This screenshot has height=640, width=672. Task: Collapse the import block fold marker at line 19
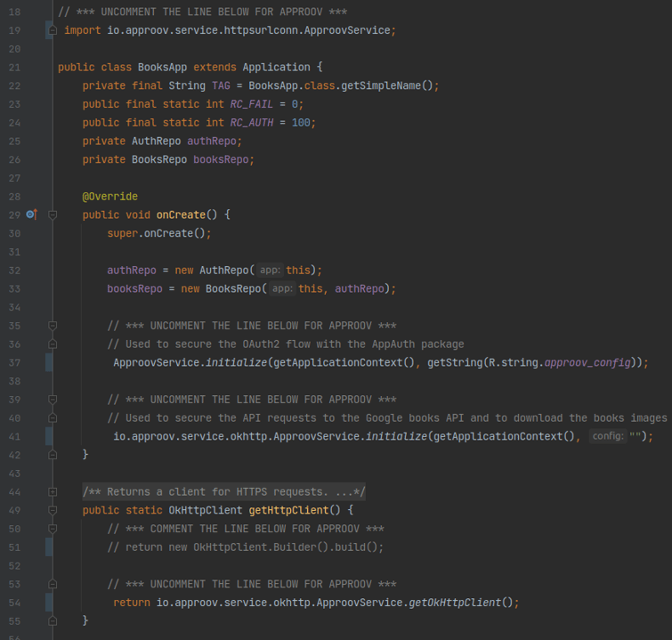[53, 30]
